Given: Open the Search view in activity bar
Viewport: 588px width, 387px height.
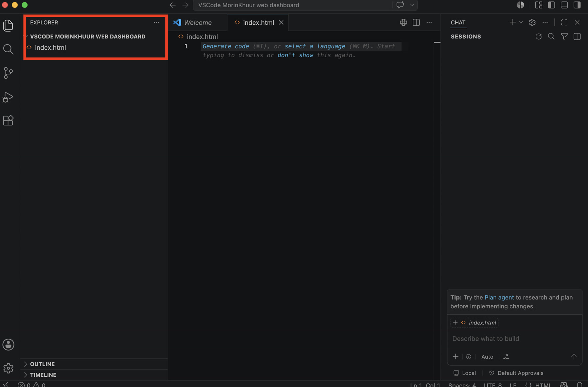Looking at the screenshot, I should click(8, 49).
